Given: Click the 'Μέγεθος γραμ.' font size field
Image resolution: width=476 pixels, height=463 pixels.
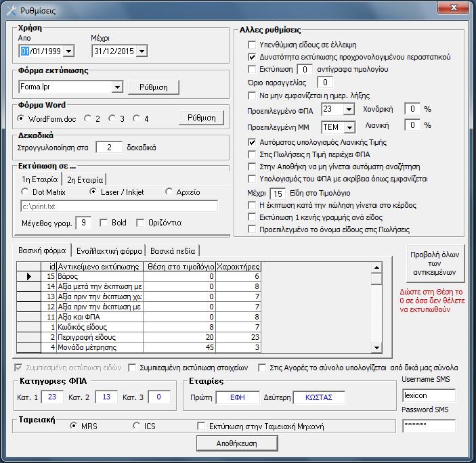Looking at the screenshot, I should [83, 223].
